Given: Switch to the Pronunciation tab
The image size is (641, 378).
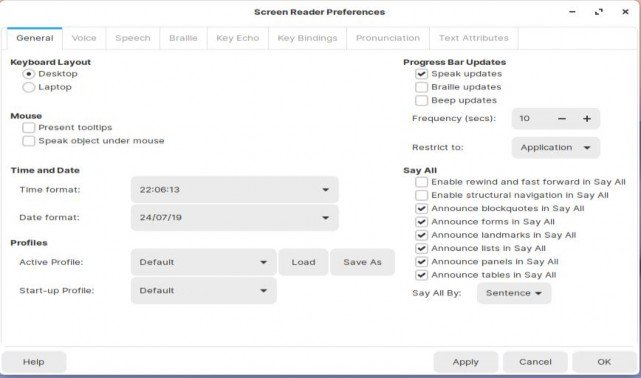Looking at the screenshot, I should tap(388, 38).
